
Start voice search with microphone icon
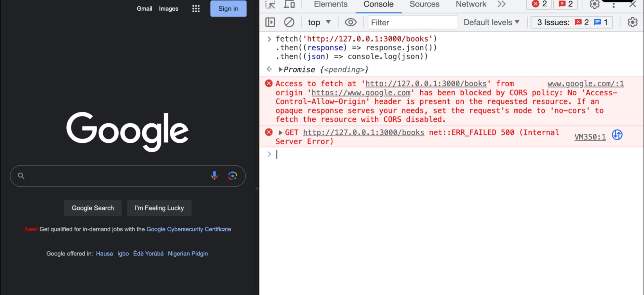(x=214, y=176)
